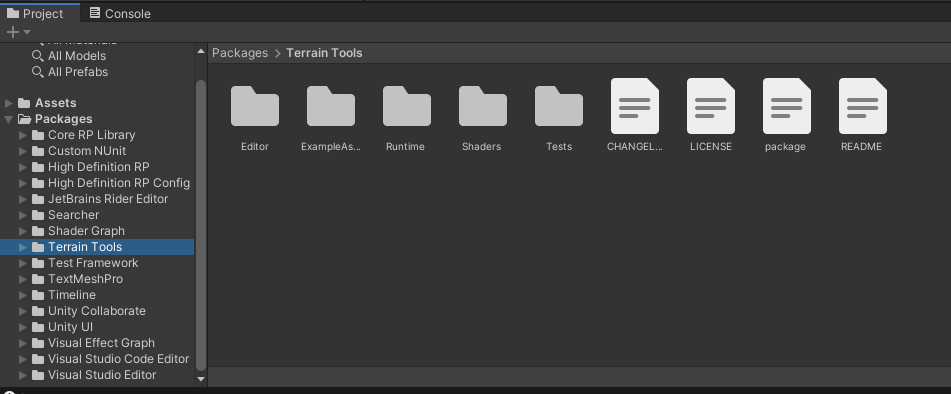Collapse the Packages tree node
Viewport: 951px width, 394px height.
8,119
